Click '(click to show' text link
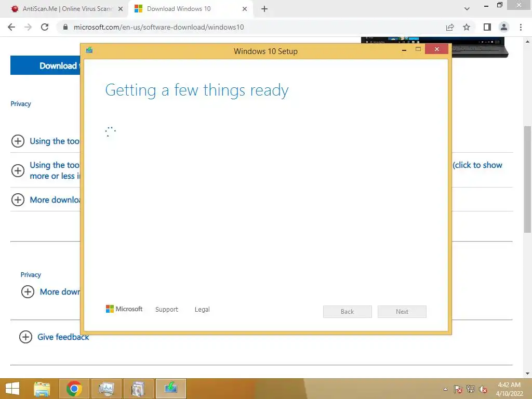This screenshot has height=399, width=532. (x=477, y=165)
